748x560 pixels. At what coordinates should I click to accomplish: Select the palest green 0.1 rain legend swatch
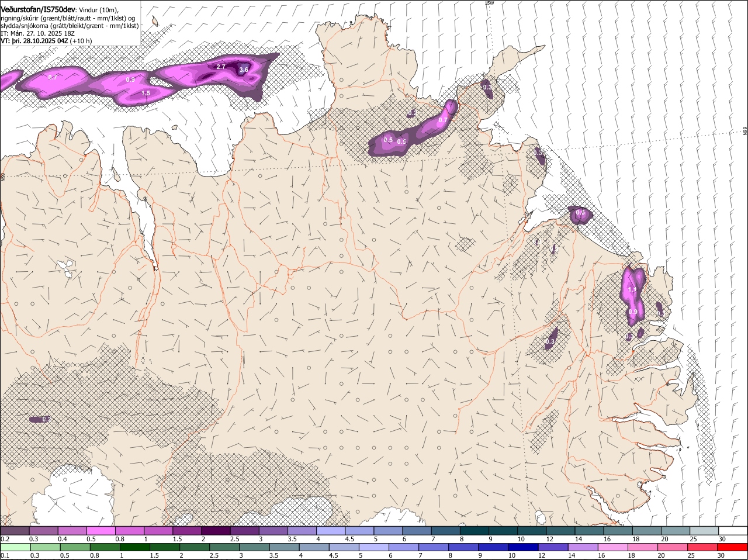point(15,547)
